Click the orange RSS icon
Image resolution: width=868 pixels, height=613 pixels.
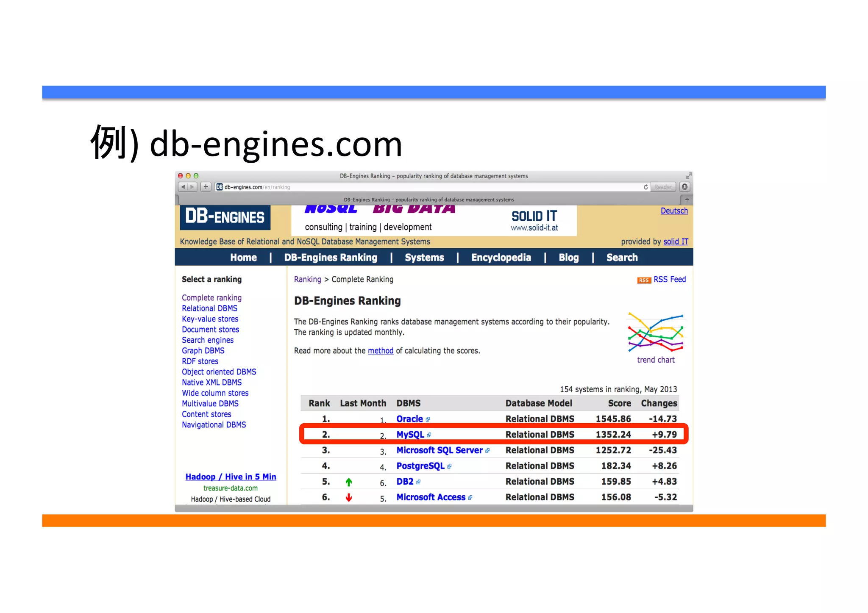pyautogui.click(x=644, y=280)
